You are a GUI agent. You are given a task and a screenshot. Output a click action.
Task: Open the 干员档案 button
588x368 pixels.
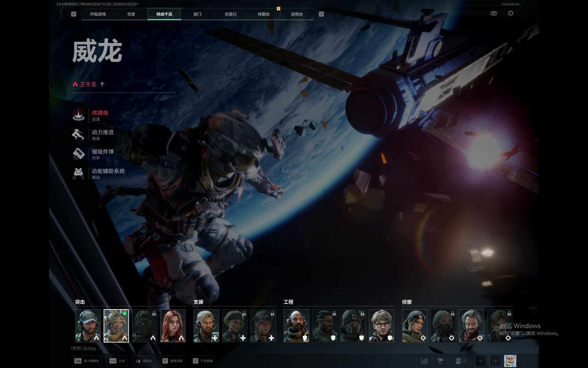point(202,361)
